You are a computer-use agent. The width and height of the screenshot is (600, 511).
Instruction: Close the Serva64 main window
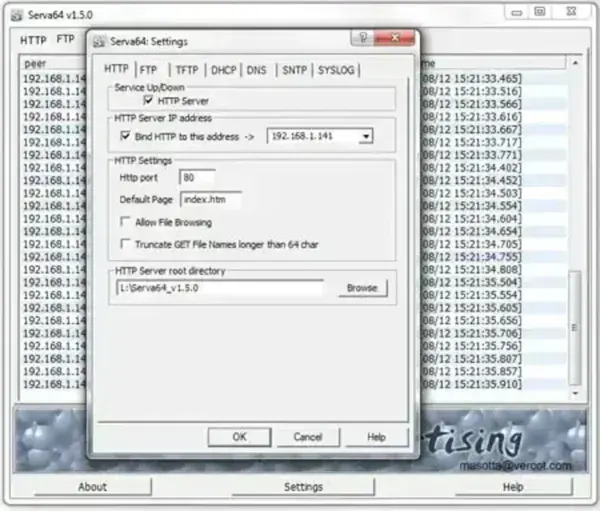click(571, 12)
